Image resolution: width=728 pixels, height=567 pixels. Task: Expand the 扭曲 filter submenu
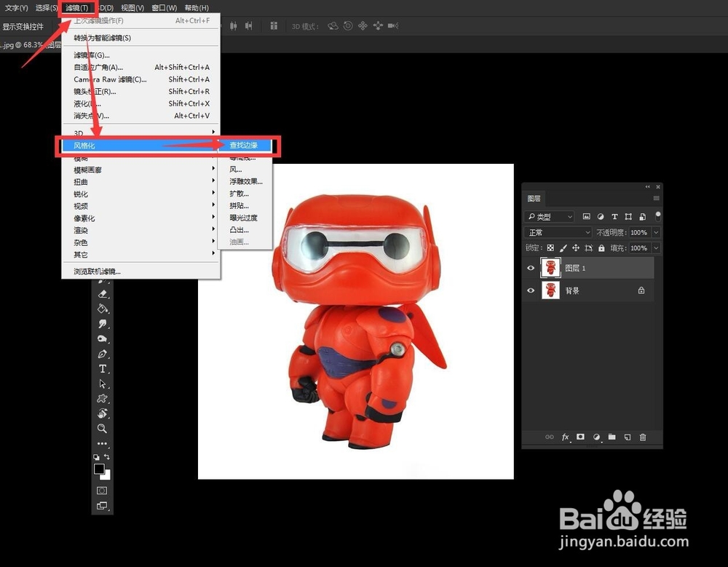[141, 182]
